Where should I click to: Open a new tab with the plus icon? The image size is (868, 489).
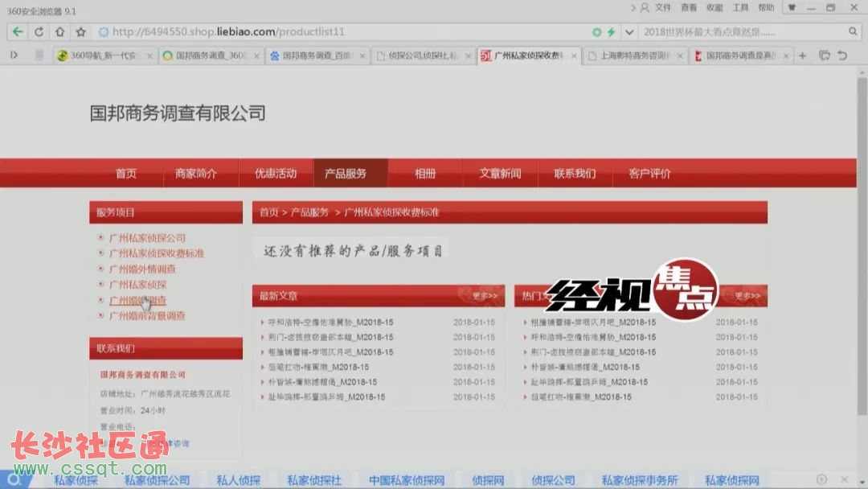pyautogui.click(x=802, y=55)
